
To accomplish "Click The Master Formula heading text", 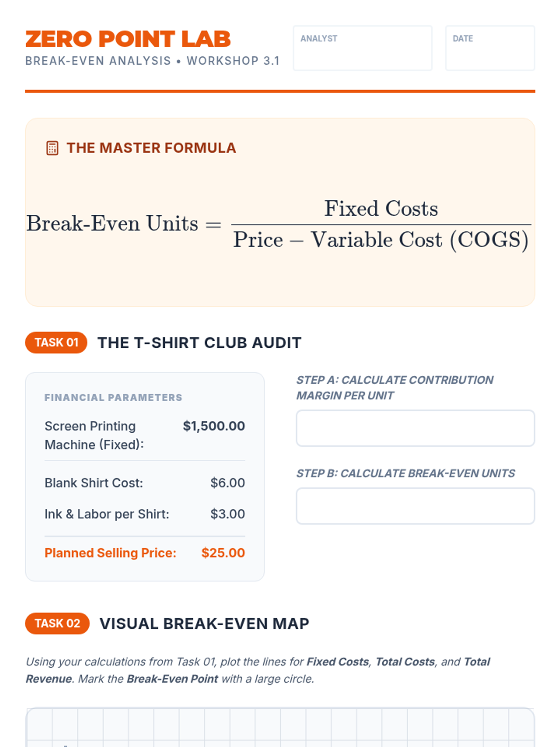I will pyautogui.click(x=151, y=148).
